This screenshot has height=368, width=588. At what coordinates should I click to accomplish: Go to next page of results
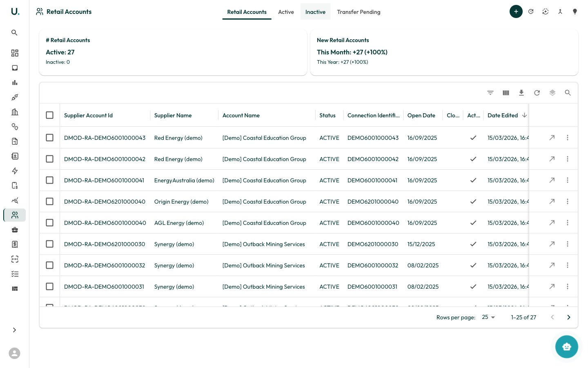(x=569, y=317)
